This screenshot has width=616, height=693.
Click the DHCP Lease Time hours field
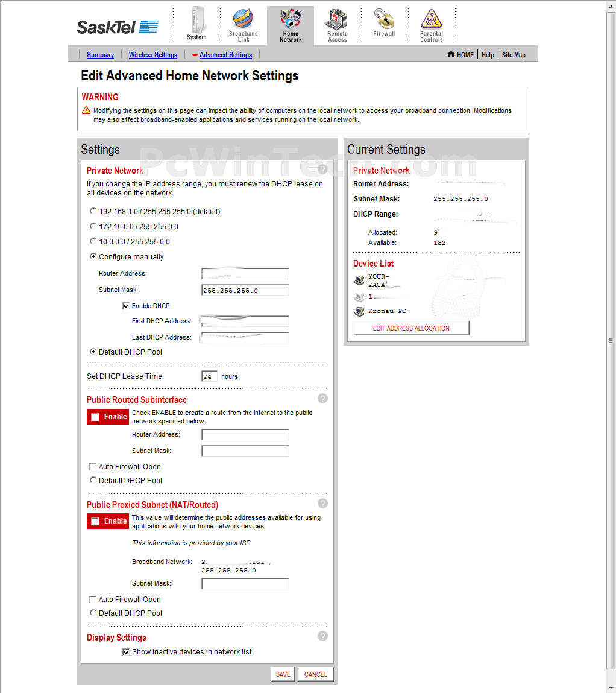[x=209, y=376]
